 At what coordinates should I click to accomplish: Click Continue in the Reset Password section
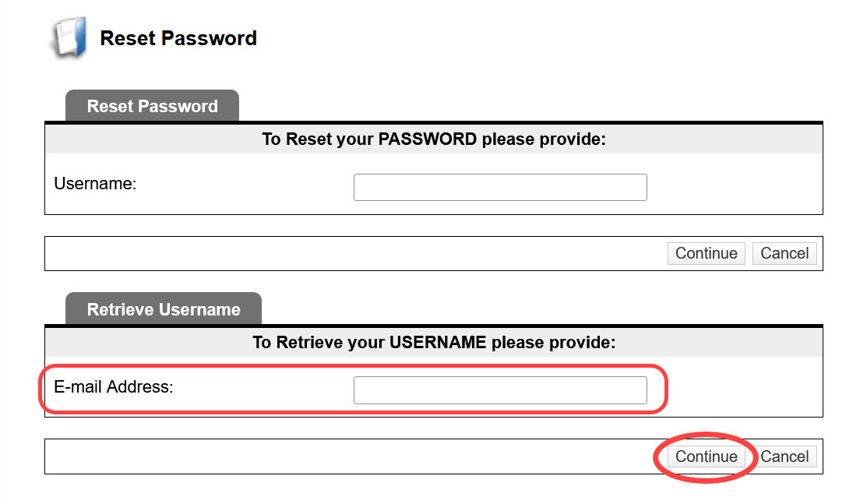click(x=706, y=253)
